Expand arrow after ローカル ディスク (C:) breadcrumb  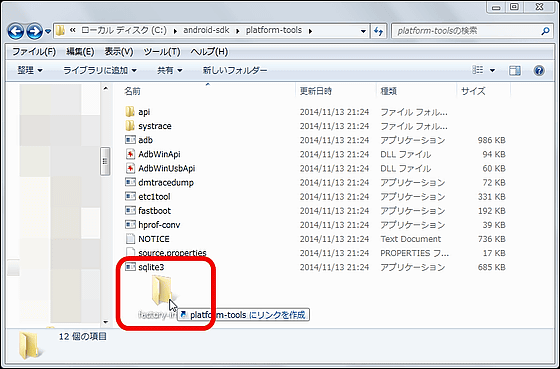pos(175,31)
